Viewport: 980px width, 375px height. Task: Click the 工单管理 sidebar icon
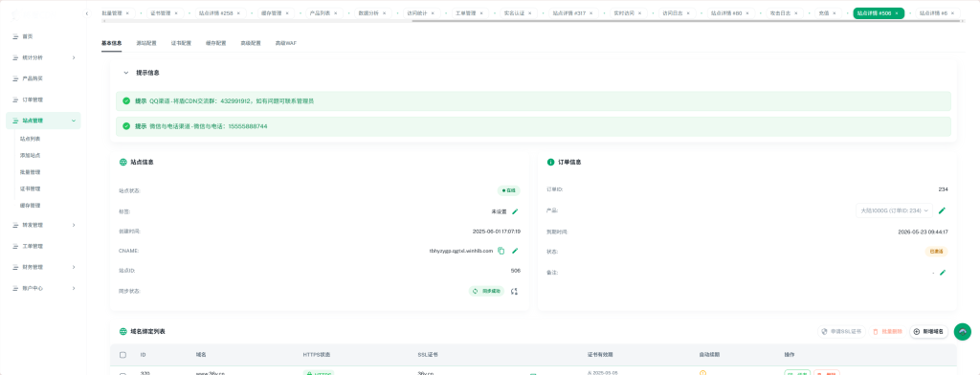(x=15, y=246)
